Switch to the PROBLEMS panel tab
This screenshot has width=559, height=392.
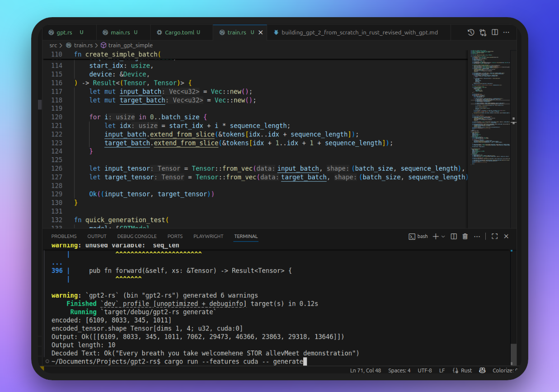point(64,236)
